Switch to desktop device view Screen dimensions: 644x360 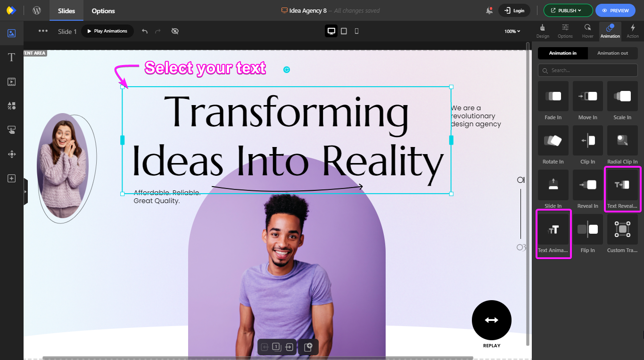(x=331, y=31)
